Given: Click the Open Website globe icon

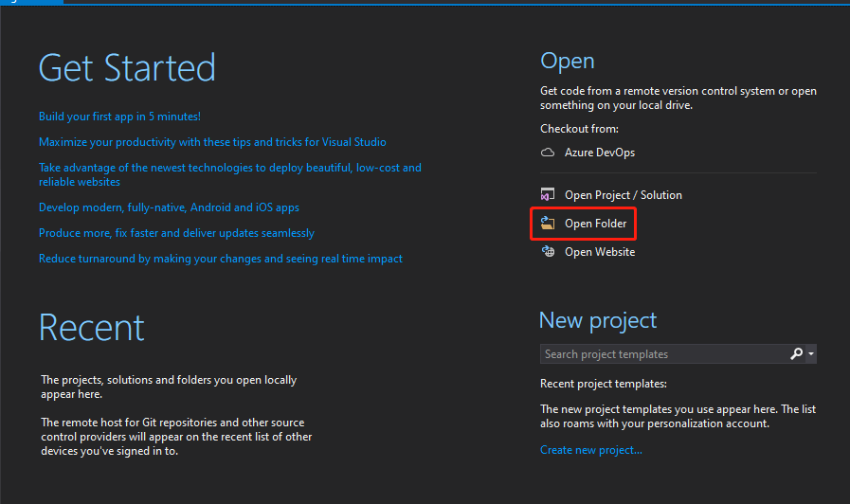Looking at the screenshot, I should tap(548, 252).
